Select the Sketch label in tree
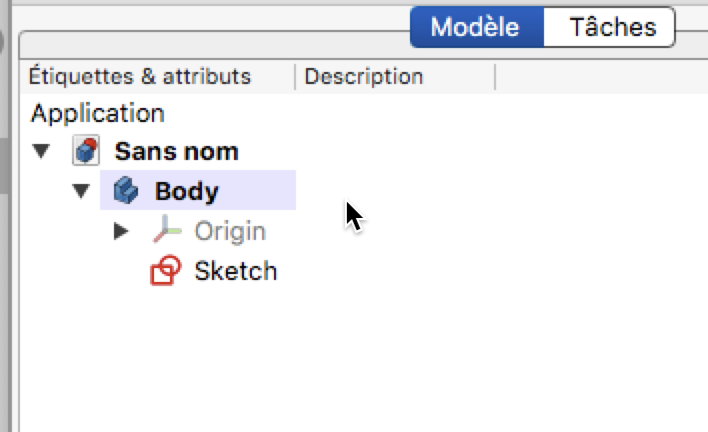This screenshot has width=708, height=432. tap(235, 271)
